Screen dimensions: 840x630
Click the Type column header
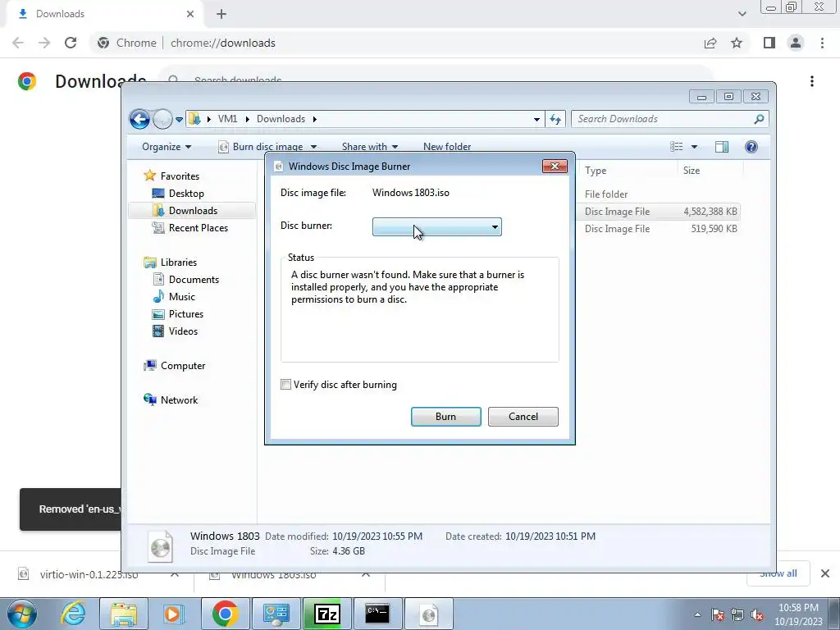[x=628, y=171]
